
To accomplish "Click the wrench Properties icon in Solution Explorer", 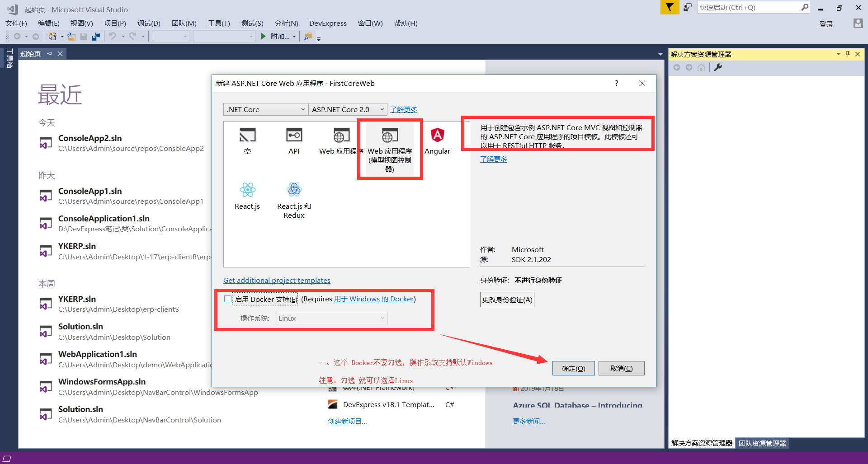I will pyautogui.click(x=718, y=67).
